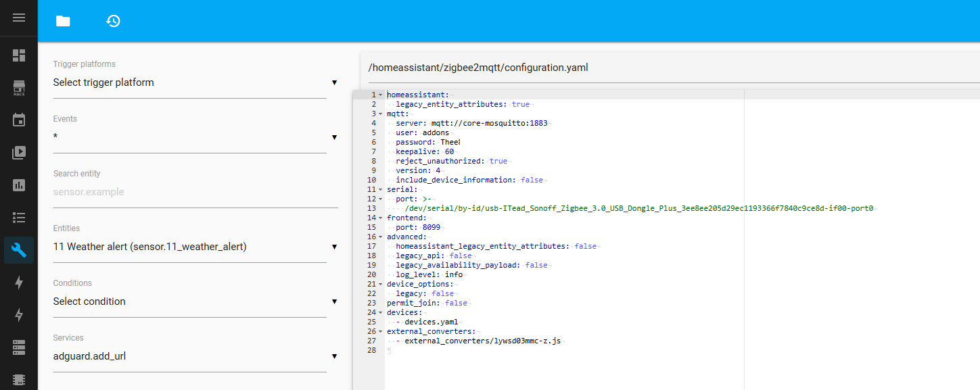
Task: Open file history with the clock icon
Action: 113,21
